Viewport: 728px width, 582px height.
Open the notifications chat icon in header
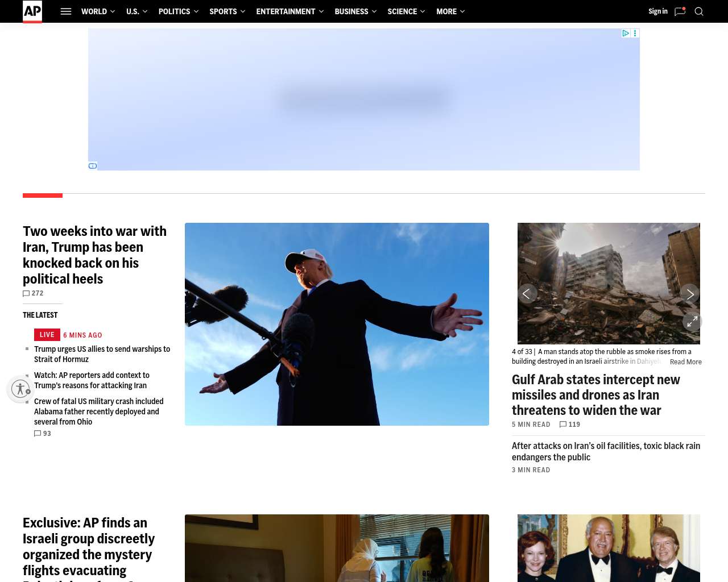tap(680, 11)
